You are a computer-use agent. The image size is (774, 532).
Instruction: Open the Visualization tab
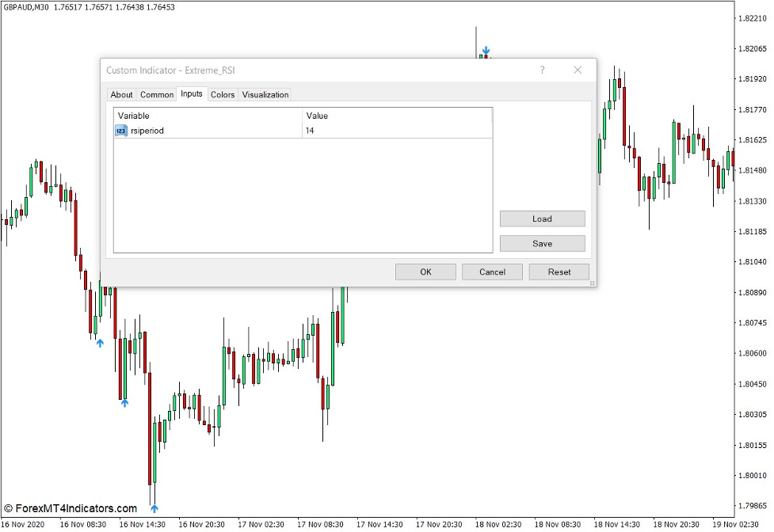pos(265,94)
